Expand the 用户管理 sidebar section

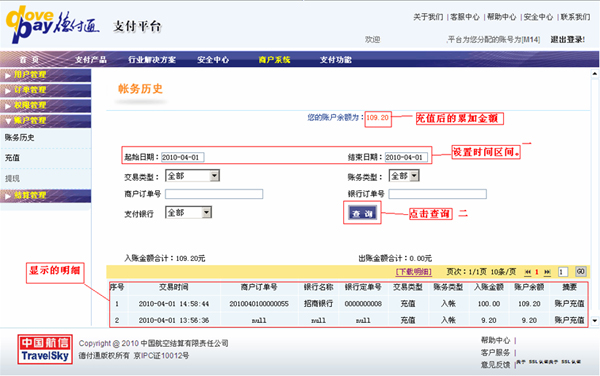(x=46, y=75)
